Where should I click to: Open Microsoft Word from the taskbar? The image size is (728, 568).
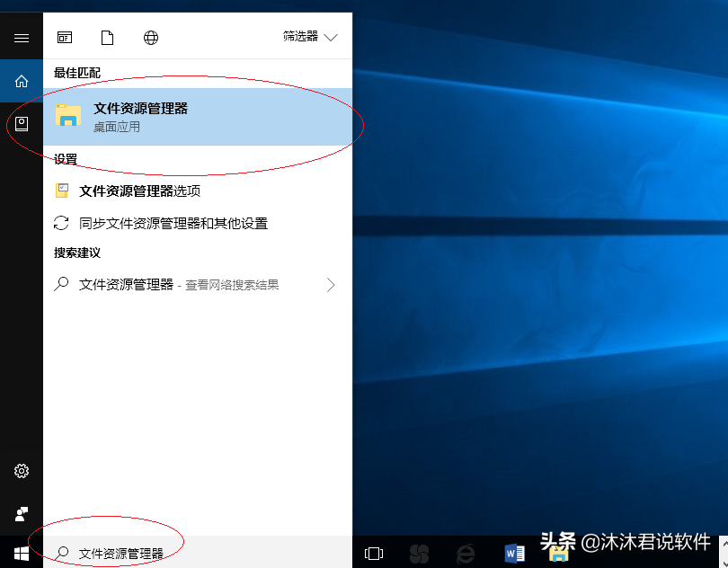[513, 553]
